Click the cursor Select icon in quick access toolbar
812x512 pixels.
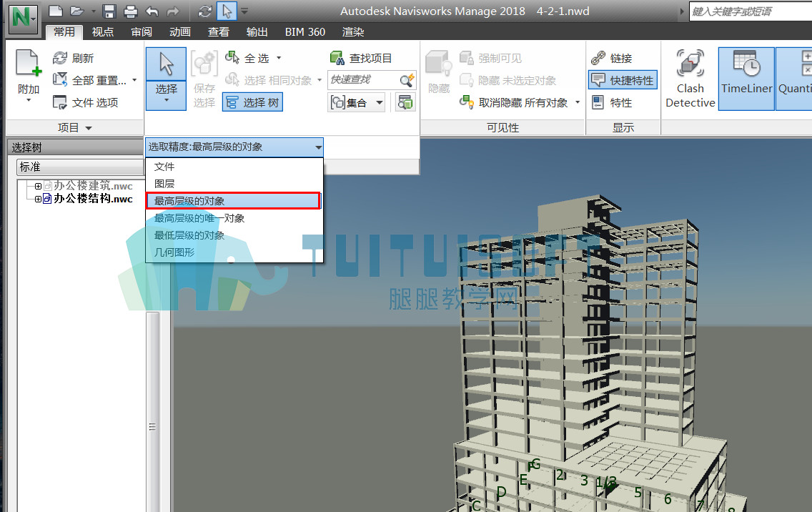point(227,11)
